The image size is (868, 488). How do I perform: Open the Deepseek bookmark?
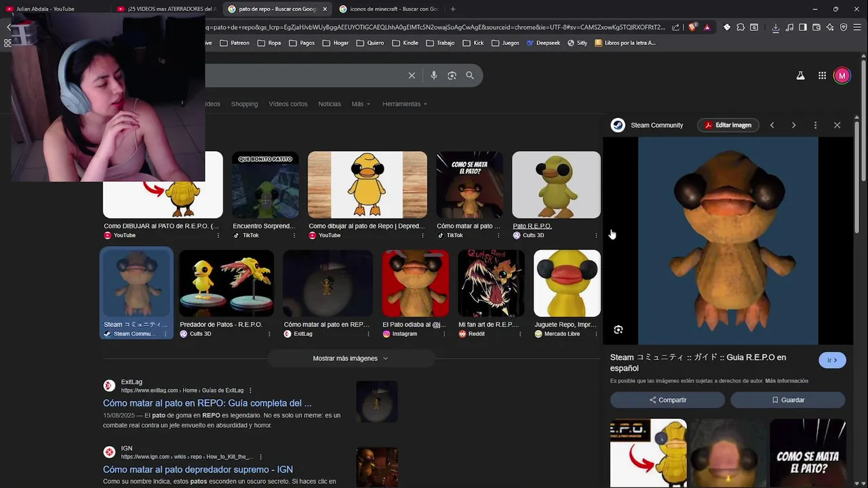pos(543,43)
